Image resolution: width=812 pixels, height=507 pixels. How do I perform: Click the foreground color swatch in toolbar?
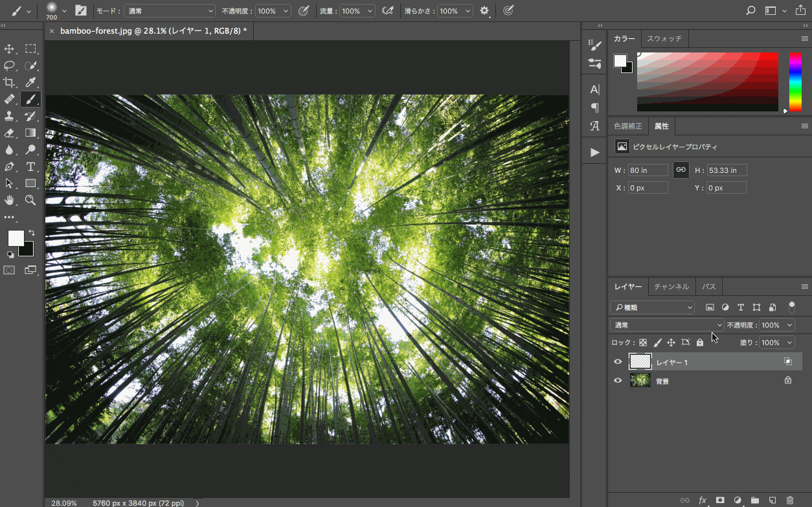[16, 238]
